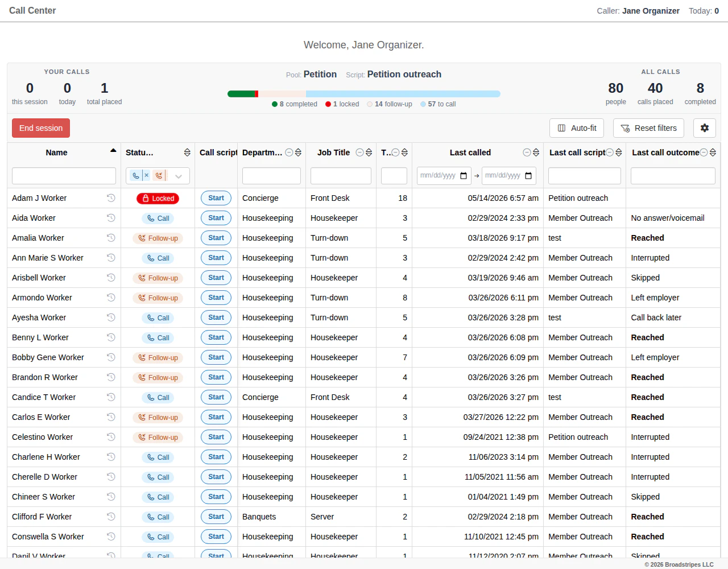The height and width of the screenshot is (569, 728).
Task: Start call for Conswella S Worker
Action: [216, 537]
